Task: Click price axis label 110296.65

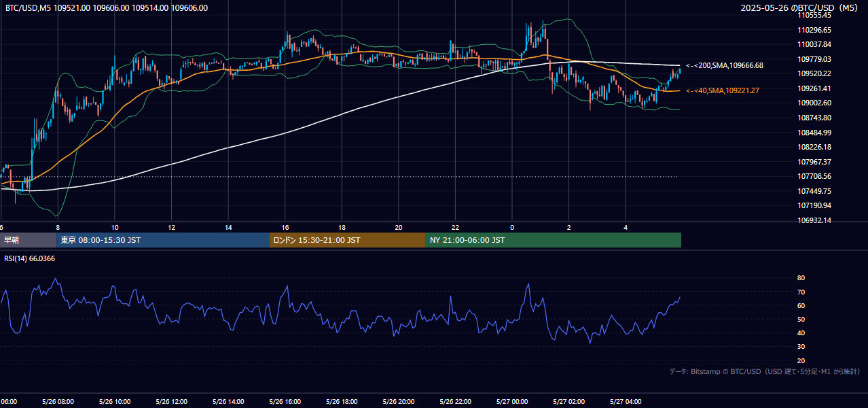Action: click(x=814, y=30)
